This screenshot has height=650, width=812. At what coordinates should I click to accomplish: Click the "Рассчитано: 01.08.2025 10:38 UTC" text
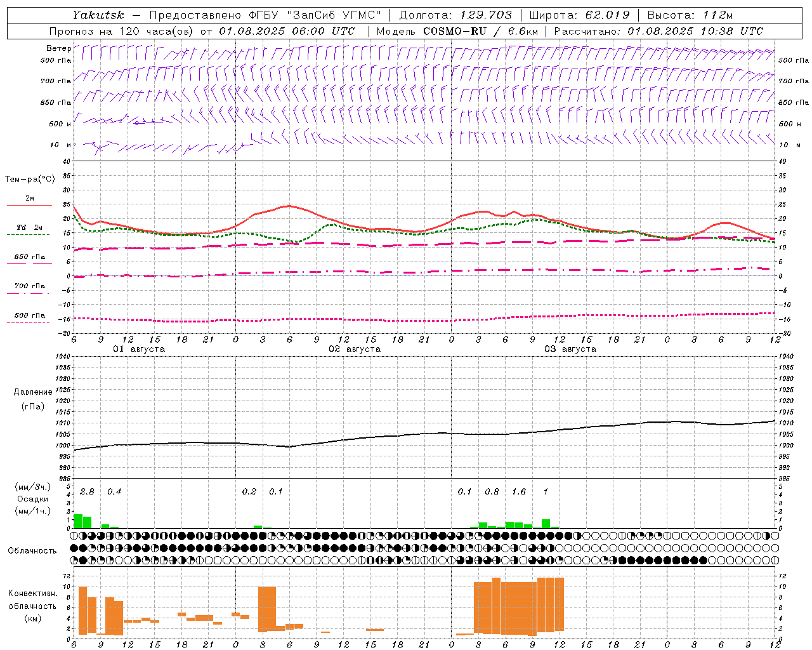tap(658, 31)
